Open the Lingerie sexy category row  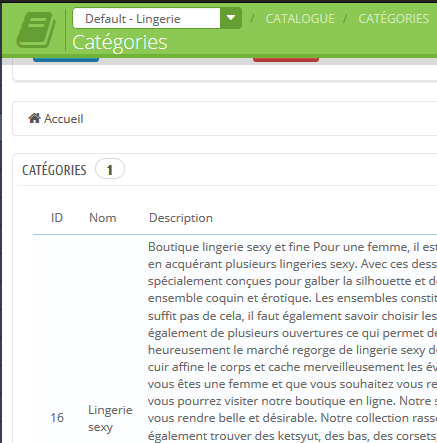[x=110, y=418]
